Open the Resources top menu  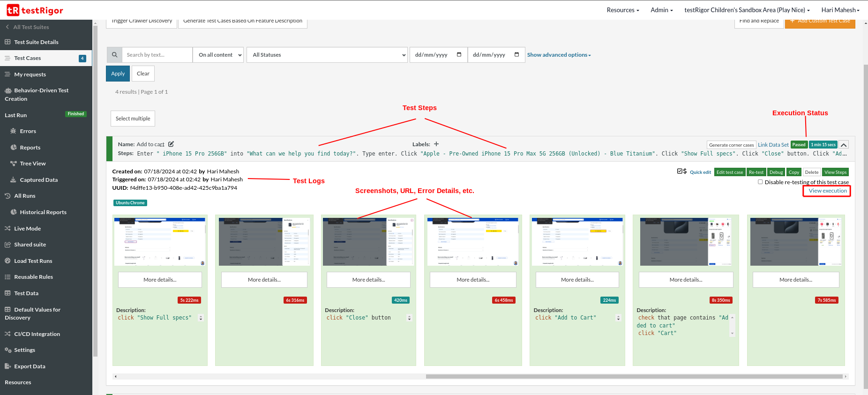[622, 10]
